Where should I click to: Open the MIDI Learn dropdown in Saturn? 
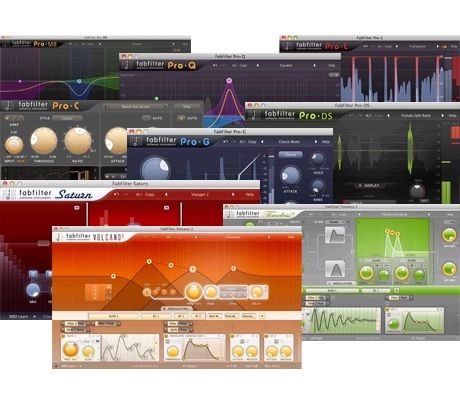[x=22, y=316]
